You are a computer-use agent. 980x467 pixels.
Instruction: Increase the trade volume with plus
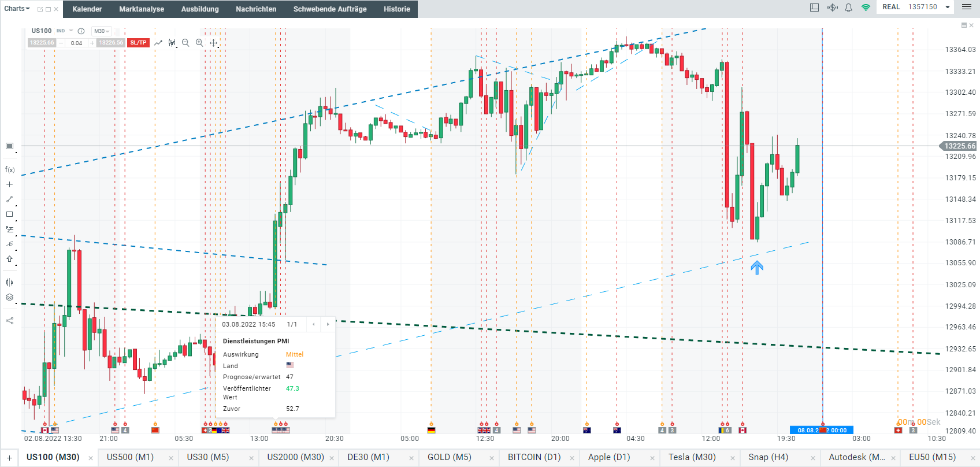tap(92, 43)
